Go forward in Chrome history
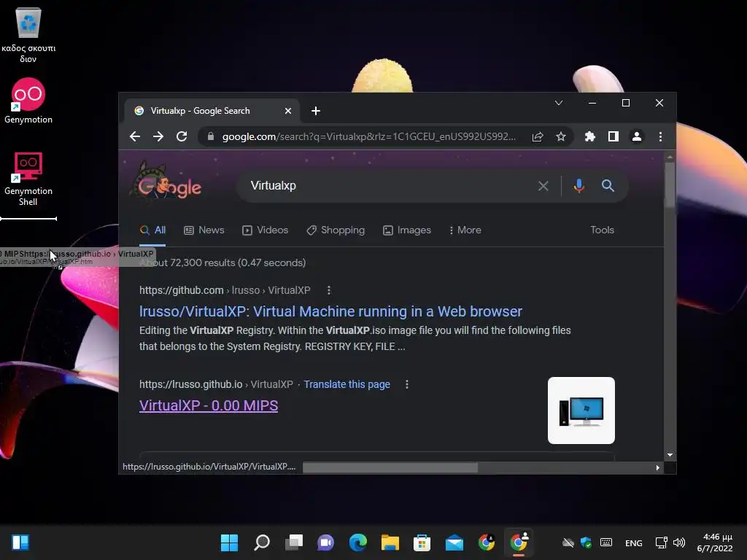Screen dimensions: 747x560 click(158, 136)
